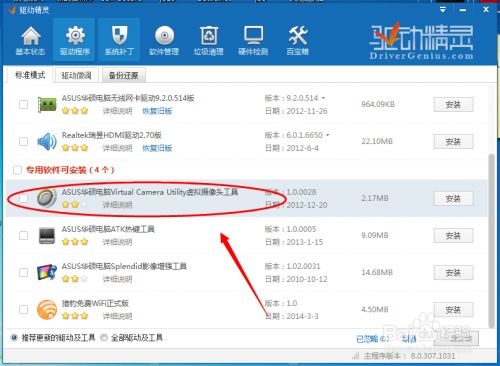Click the Virtual Camera Utility icon

[x=47, y=198]
